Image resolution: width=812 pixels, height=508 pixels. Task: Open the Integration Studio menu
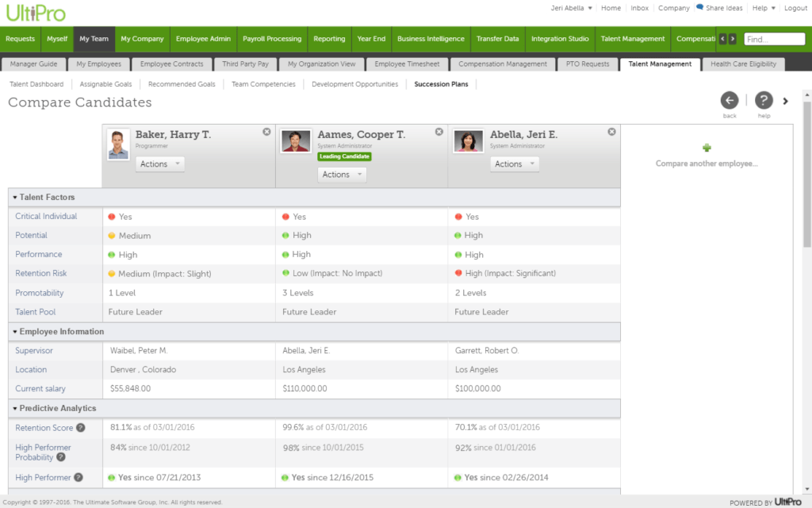[x=560, y=39]
